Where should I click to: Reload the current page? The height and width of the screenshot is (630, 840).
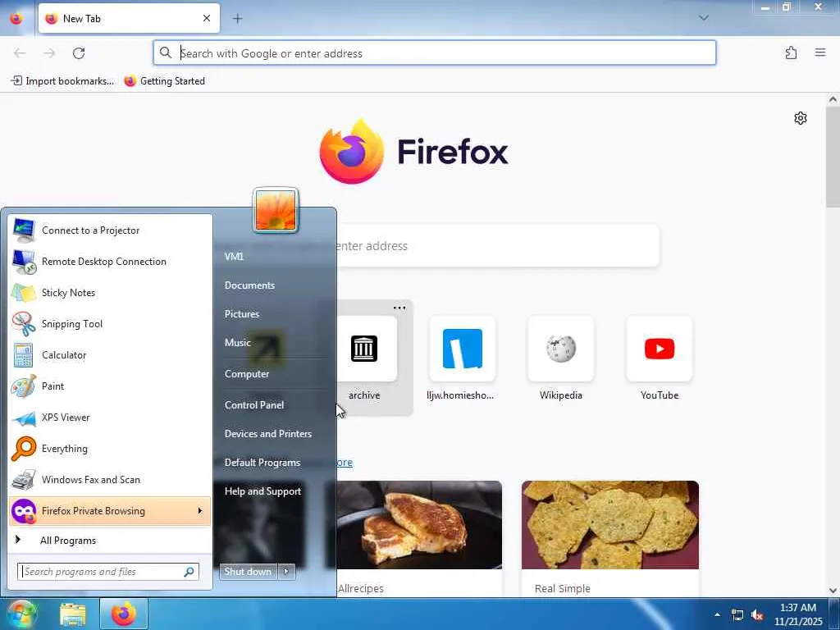pyautogui.click(x=79, y=53)
